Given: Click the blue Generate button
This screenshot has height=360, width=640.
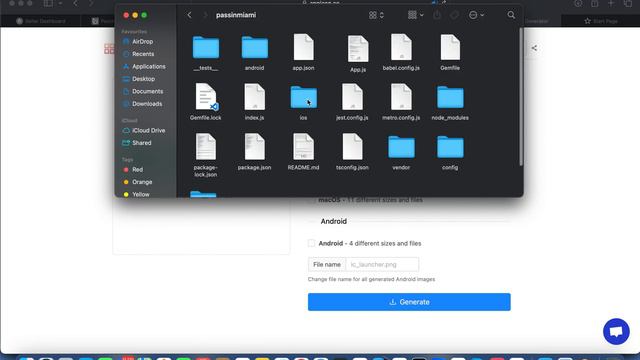Looking at the screenshot, I should pyautogui.click(x=409, y=302).
